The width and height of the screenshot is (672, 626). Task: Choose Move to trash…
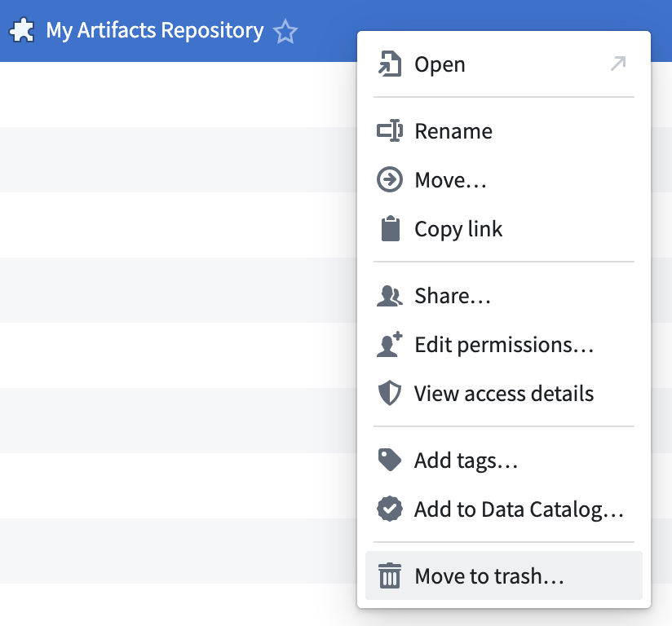[x=503, y=575]
